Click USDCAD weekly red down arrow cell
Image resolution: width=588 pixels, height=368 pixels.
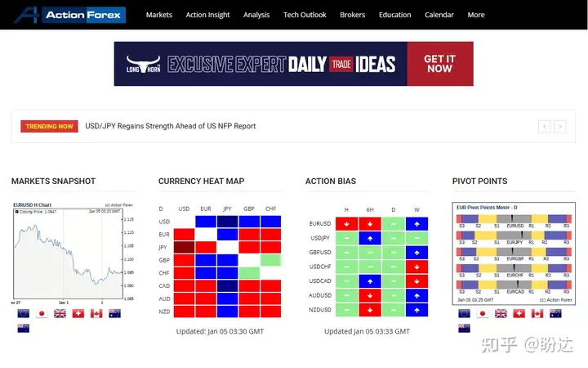pyautogui.click(x=416, y=280)
